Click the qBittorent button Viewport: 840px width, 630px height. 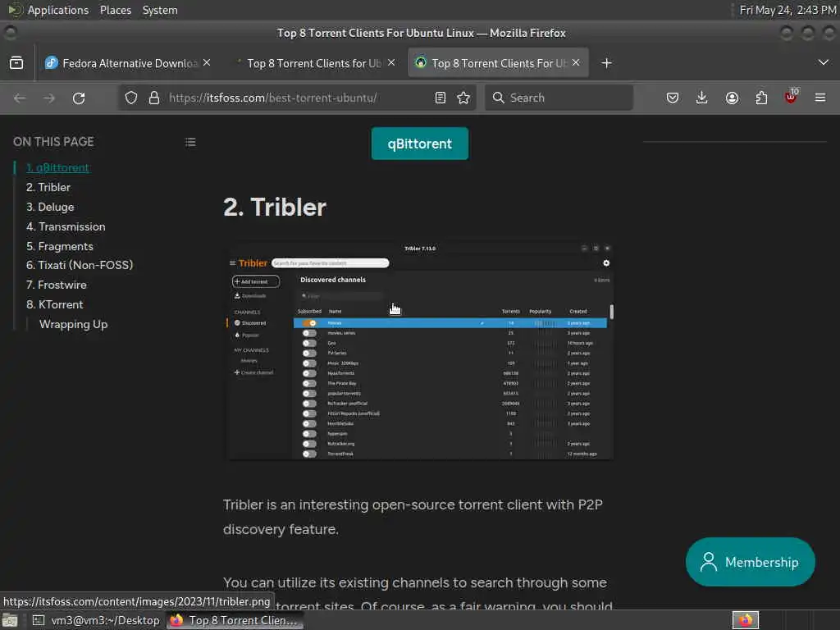click(x=419, y=144)
